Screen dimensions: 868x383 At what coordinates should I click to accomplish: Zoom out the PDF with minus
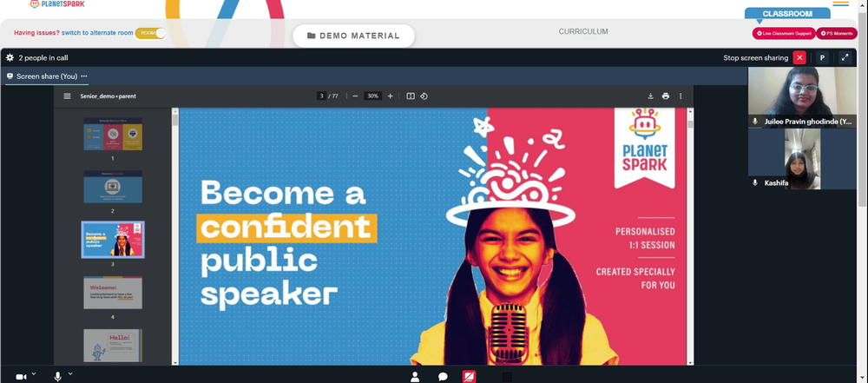[355, 96]
